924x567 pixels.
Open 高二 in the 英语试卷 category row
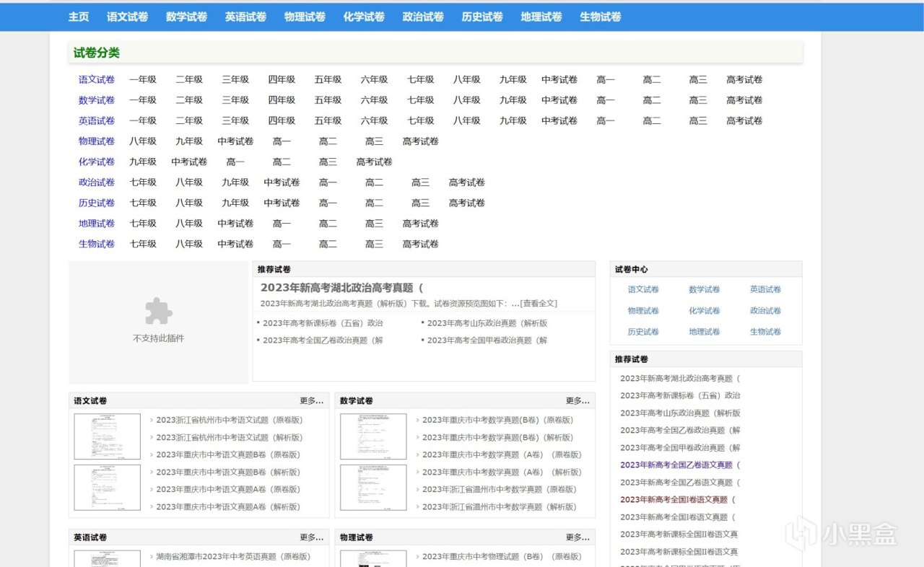tap(652, 120)
